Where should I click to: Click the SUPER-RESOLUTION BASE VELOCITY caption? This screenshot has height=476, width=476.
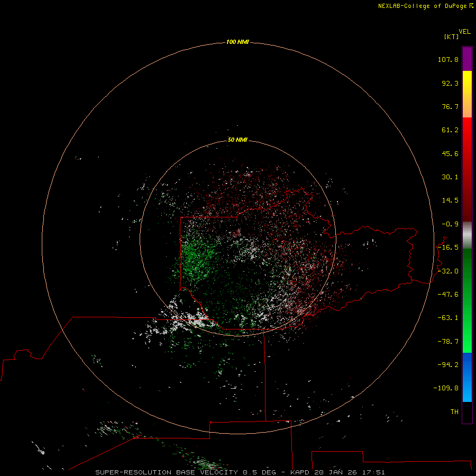[167, 472]
